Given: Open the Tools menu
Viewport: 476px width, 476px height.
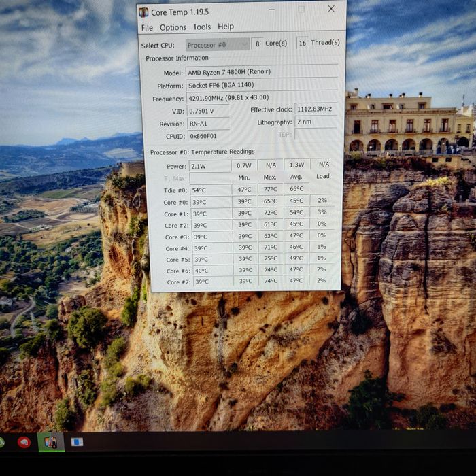Looking at the screenshot, I should pos(202,27).
